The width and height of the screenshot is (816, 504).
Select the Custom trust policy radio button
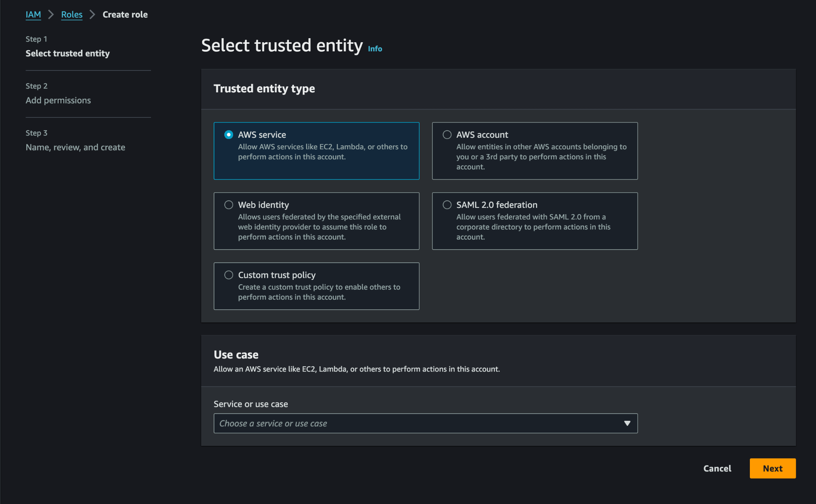point(229,275)
